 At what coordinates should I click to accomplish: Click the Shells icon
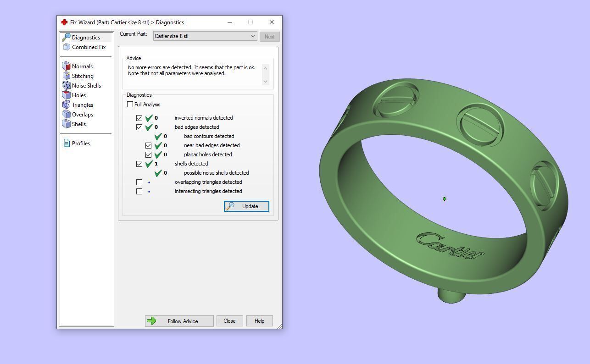point(67,124)
